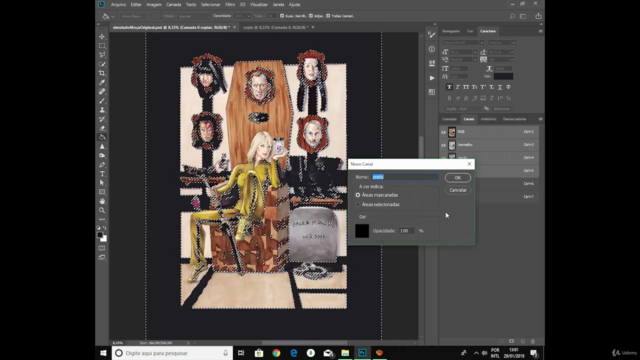The image size is (640, 360).
Task: Select the Healing Brush tool
Action: pos(102,91)
